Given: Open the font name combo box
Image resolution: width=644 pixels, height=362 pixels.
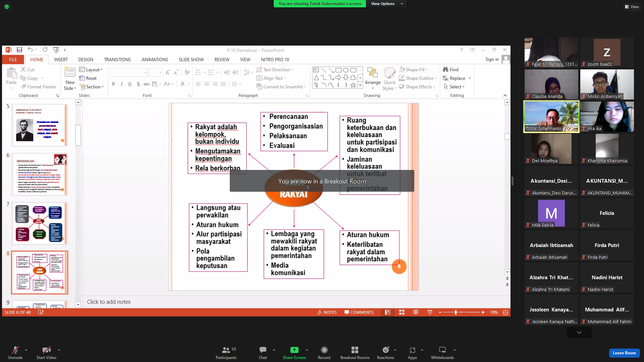Looking at the screenshot, I should pos(129,72).
